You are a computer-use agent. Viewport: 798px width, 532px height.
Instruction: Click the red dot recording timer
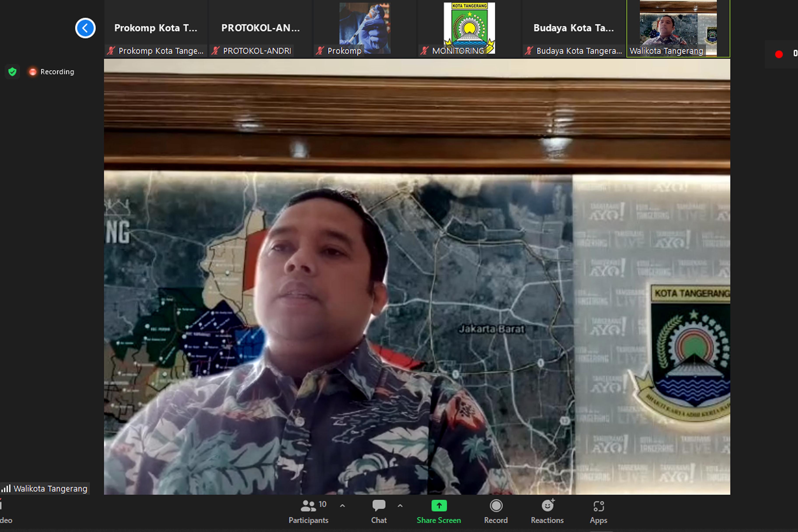(x=779, y=54)
